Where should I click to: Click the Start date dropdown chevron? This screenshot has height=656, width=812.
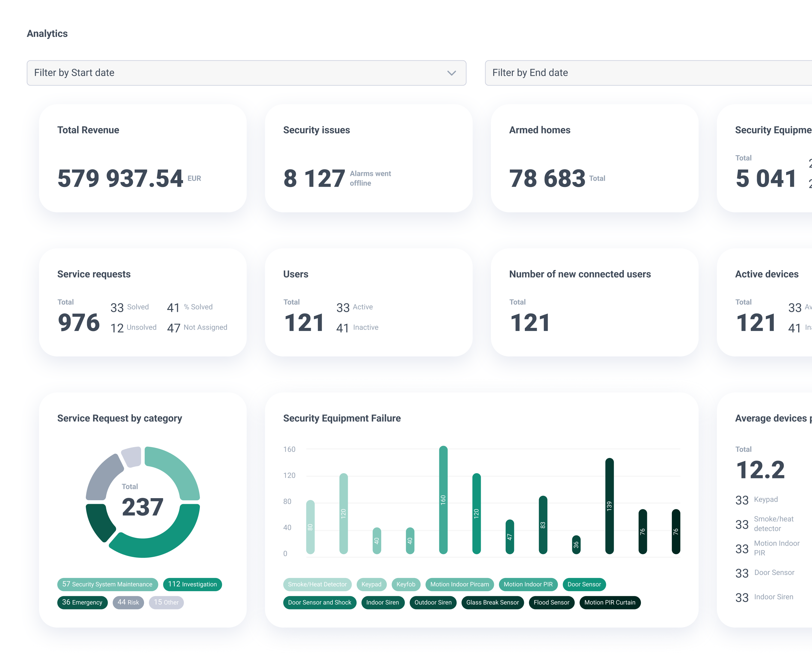pos(452,73)
